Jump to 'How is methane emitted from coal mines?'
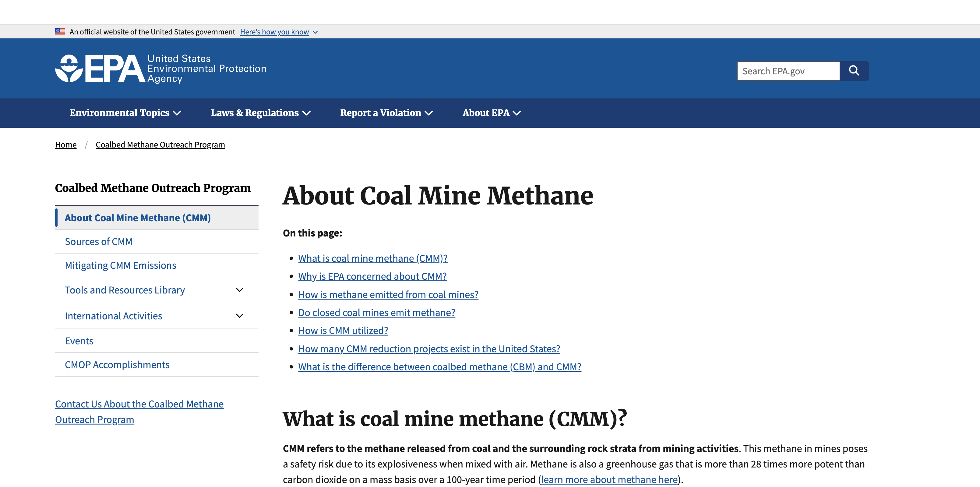 [388, 295]
